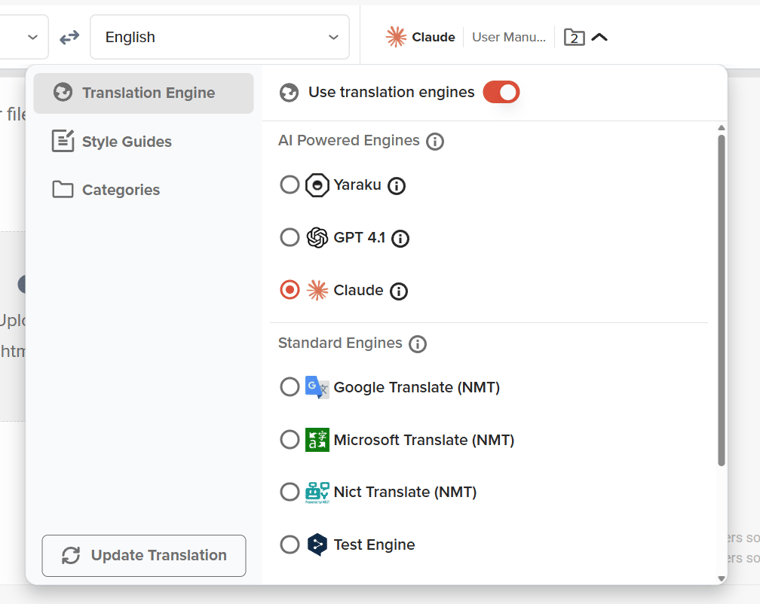Click the engine list scrollbar thumb
Viewport: 760px width, 604px height.
[721, 301]
